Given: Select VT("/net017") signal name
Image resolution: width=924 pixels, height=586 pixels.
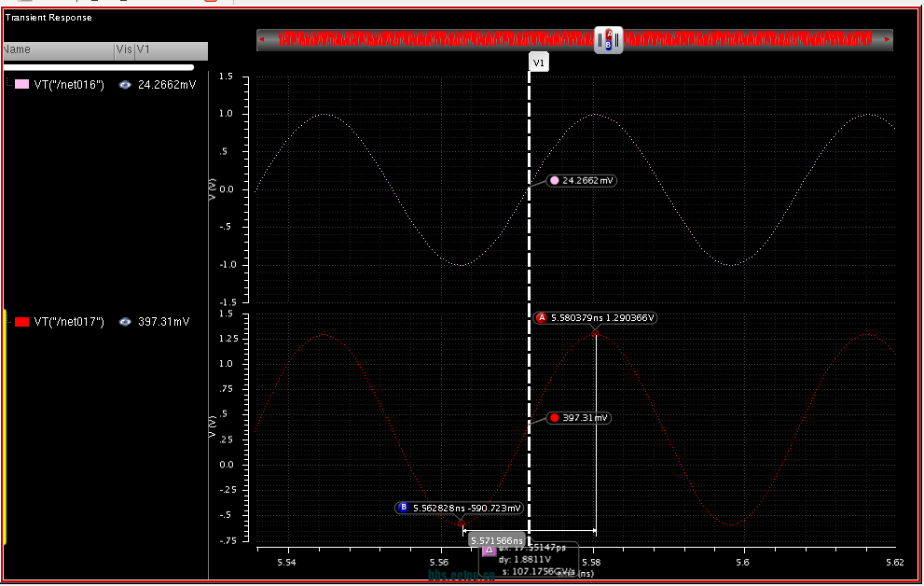Looking at the screenshot, I should coord(69,322).
